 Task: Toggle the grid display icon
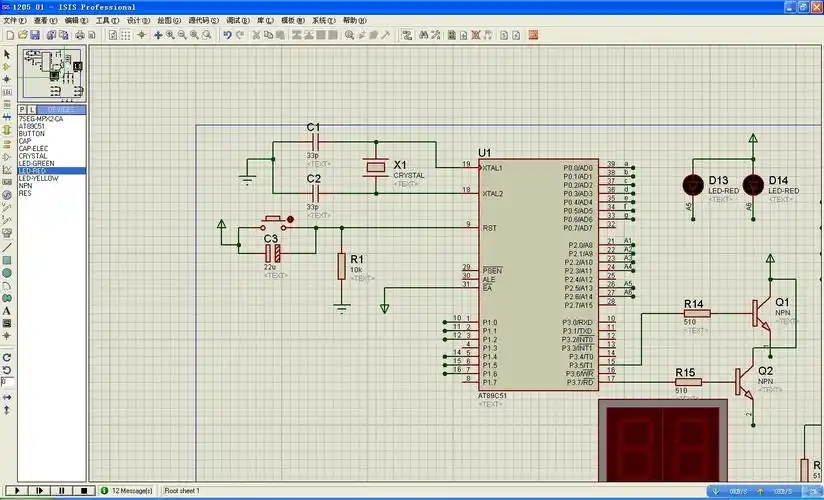point(127,35)
